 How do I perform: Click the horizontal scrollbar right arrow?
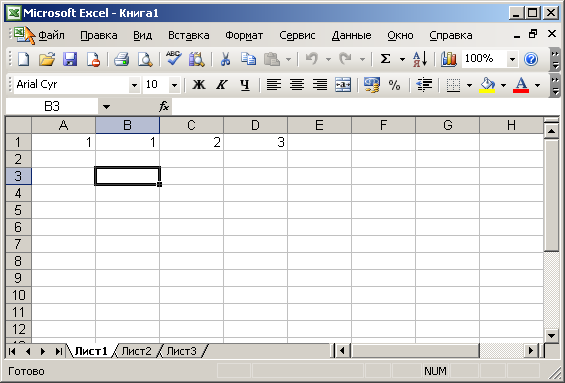tap(531, 351)
